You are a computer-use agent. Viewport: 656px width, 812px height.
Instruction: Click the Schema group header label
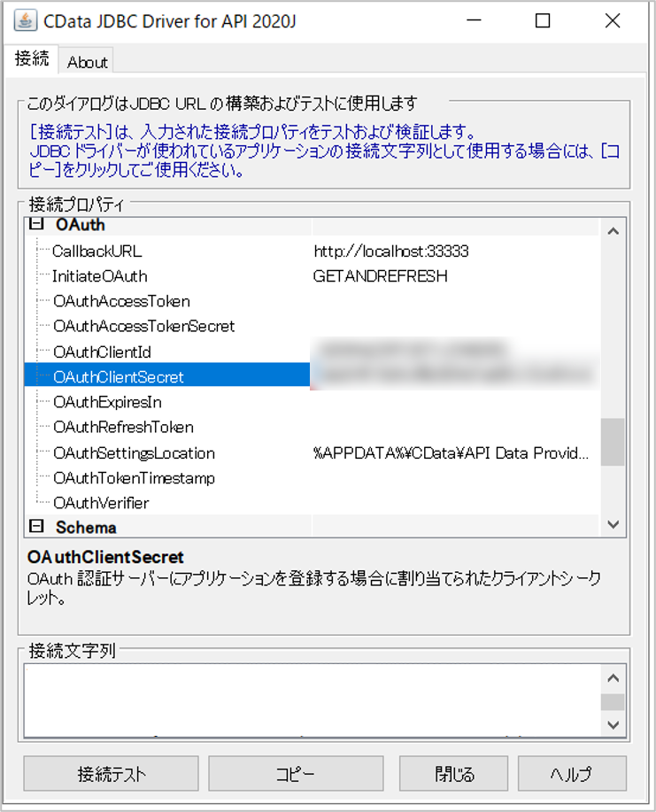(x=86, y=527)
